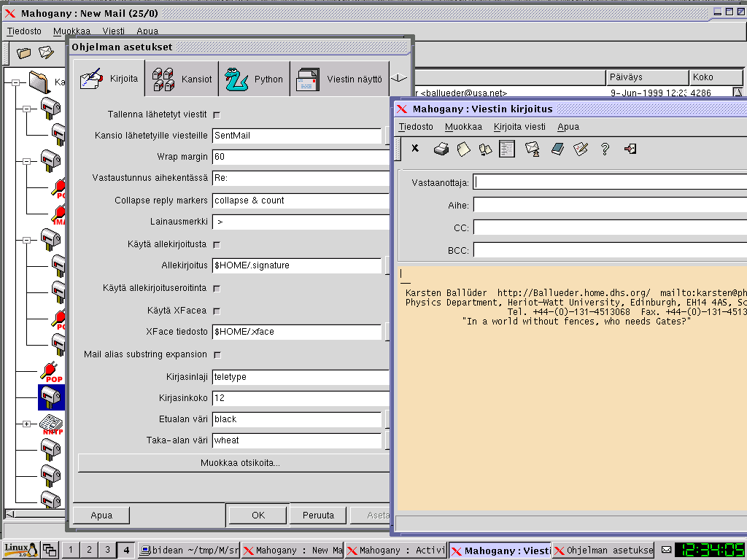Click the BCC field in compose window
The width and height of the screenshot is (747, 560).
[x=610, y=250]
